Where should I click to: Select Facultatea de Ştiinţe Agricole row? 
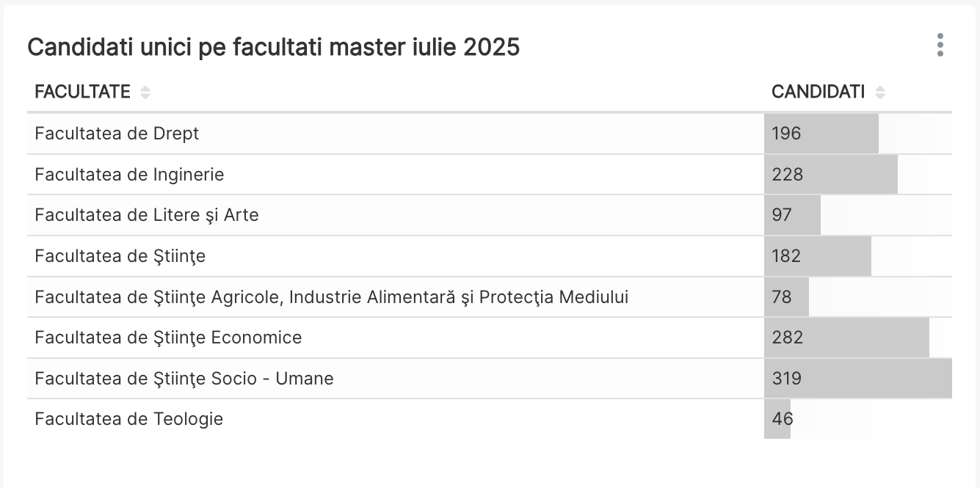click(490, 297)
